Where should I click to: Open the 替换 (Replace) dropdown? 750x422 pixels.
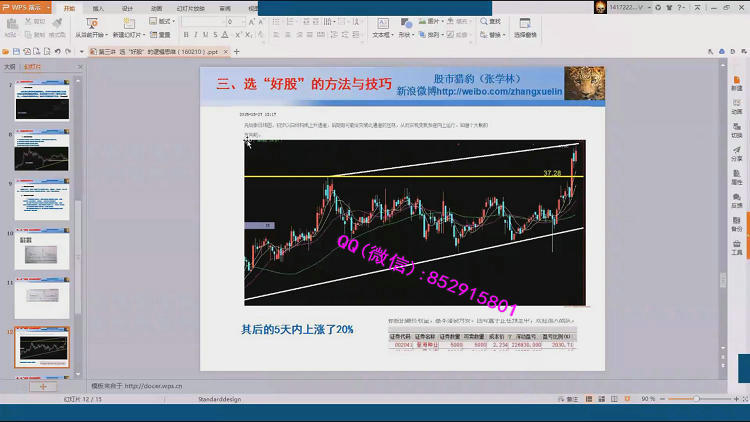(496, 34)
